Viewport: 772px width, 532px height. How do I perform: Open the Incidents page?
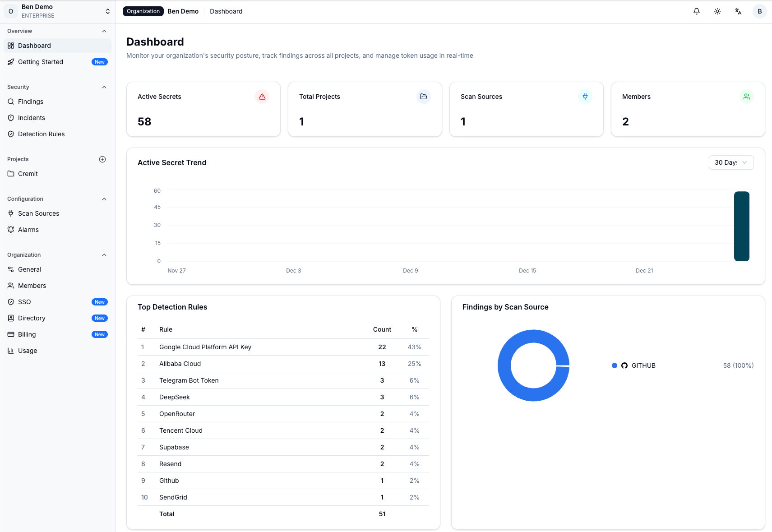(x=57, y=118)
